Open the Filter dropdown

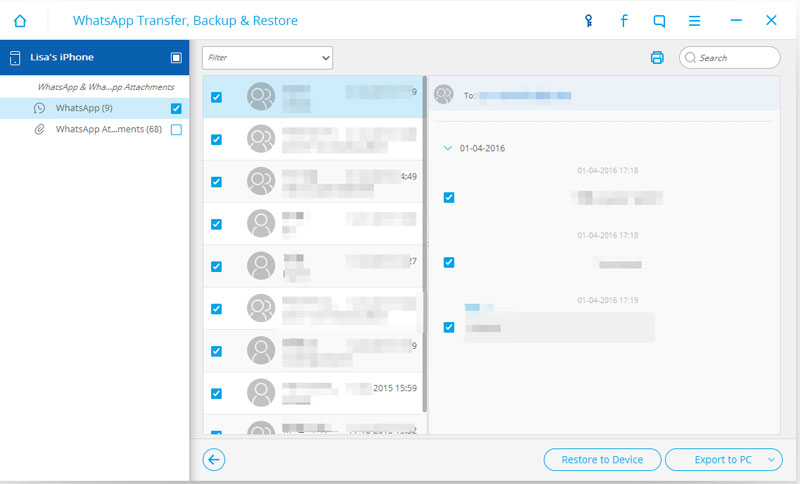pos(267,58)
